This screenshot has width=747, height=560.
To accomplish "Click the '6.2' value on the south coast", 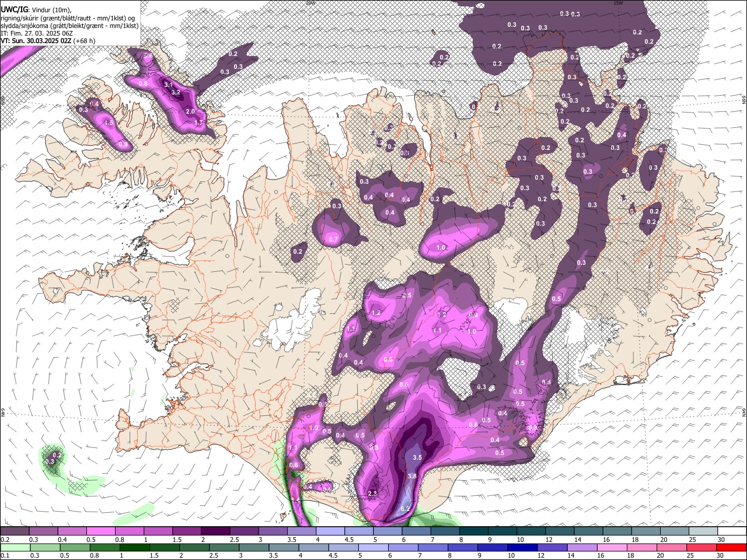I will (x=406, y=509).
